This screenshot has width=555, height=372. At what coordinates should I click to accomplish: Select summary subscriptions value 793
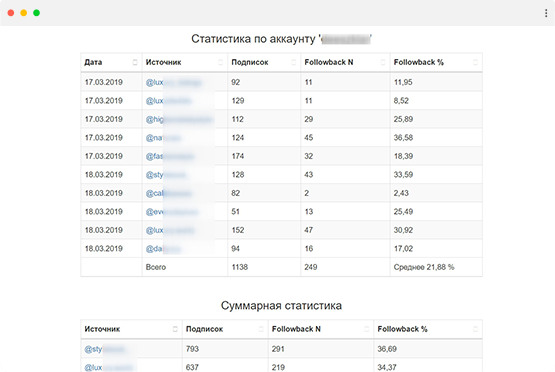(x=192, y=349)
